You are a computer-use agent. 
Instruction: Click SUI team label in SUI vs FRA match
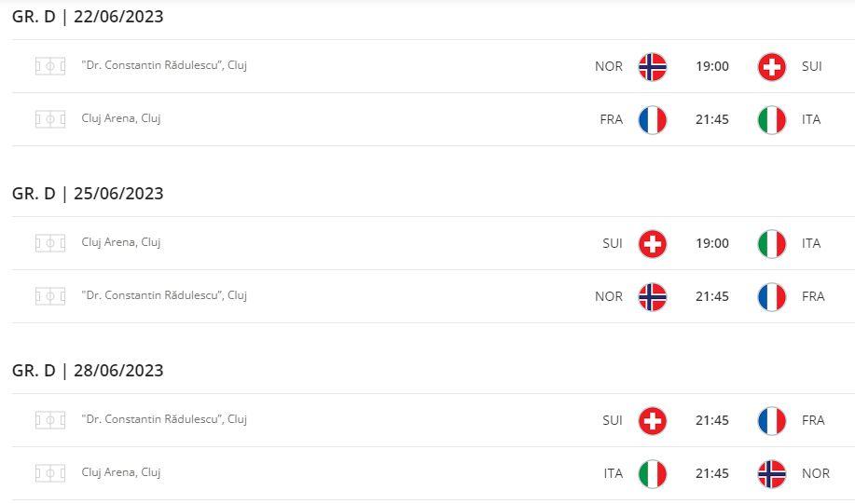coord(613,420)
